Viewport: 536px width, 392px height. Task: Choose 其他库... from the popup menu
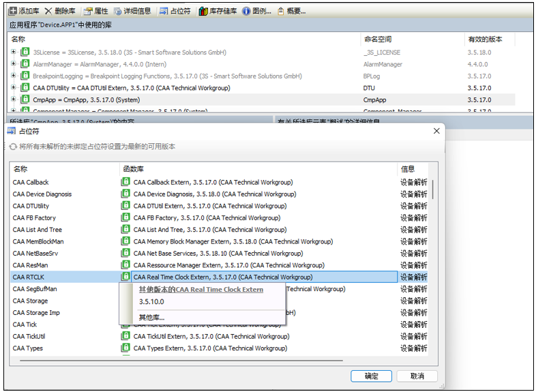[x=151, y=317]
